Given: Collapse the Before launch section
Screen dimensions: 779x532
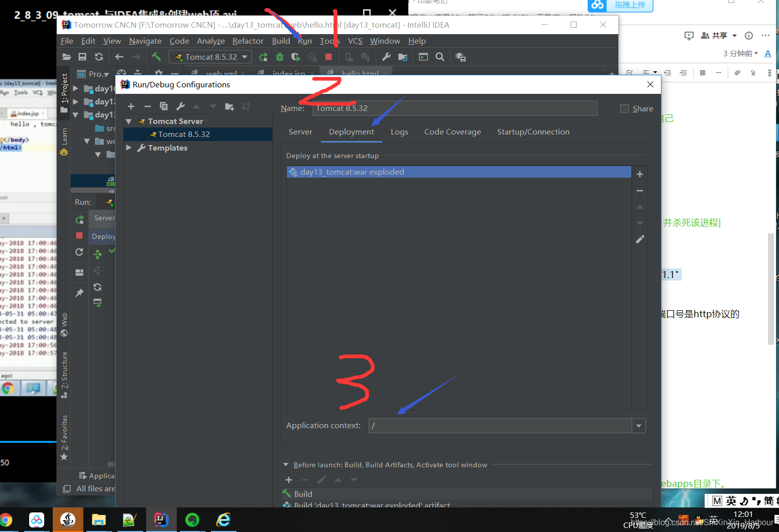Looking at the screenshot, I should coord(286,465).
